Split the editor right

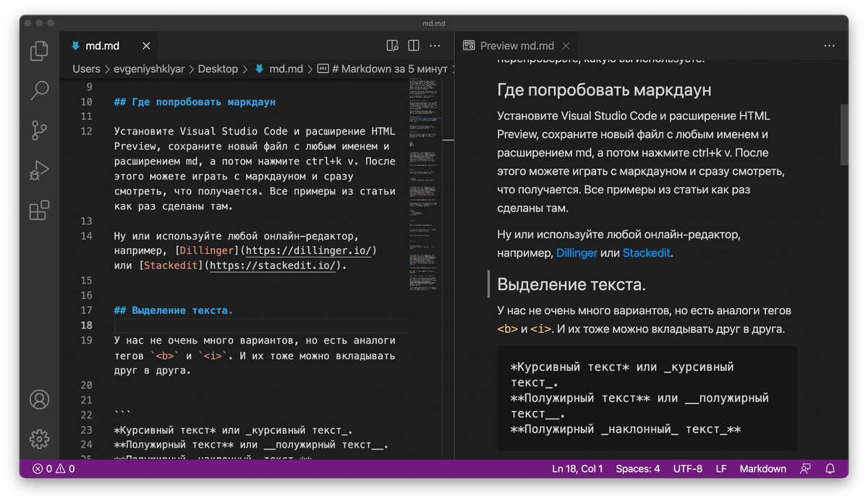coord(414,46)
